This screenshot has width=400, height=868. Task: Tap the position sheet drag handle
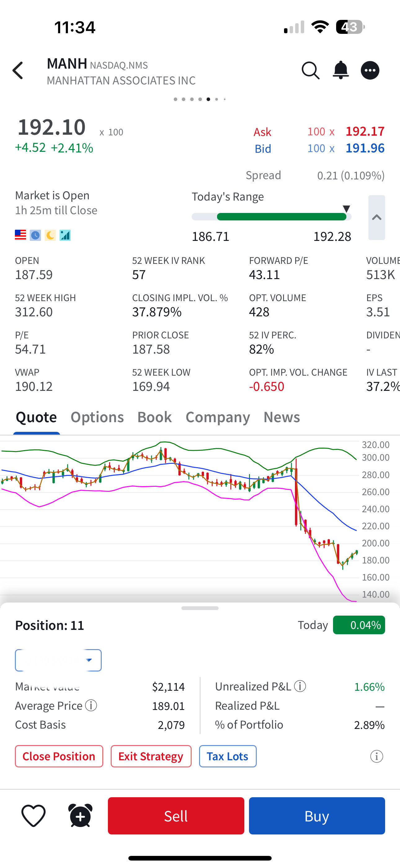[x=200, y=608]
